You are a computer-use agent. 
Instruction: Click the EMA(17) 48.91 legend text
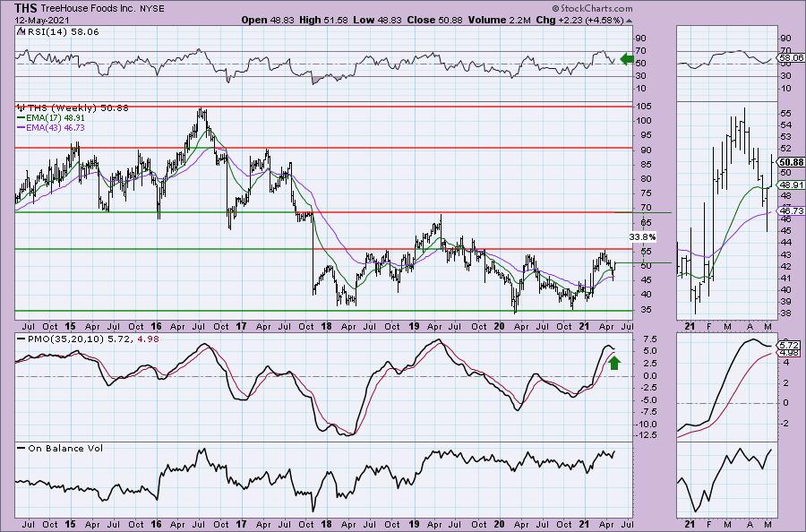pyautogui.click(x=56, y=117)
